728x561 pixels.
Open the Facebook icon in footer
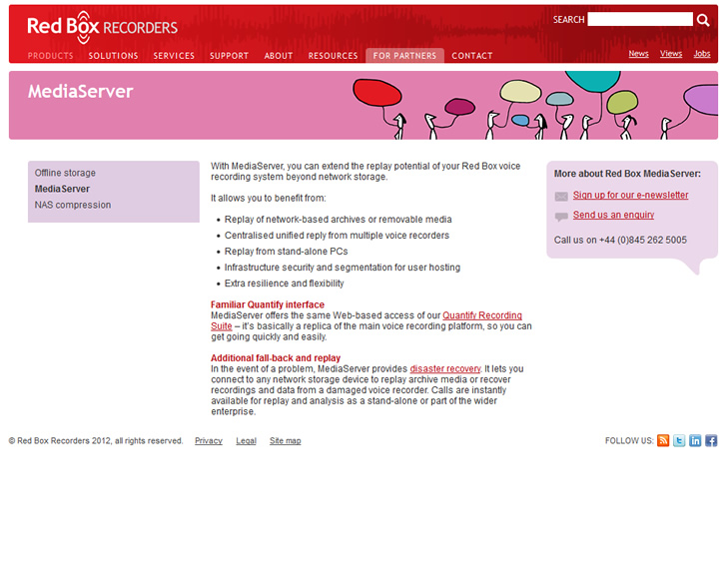[x=711, y=440]
